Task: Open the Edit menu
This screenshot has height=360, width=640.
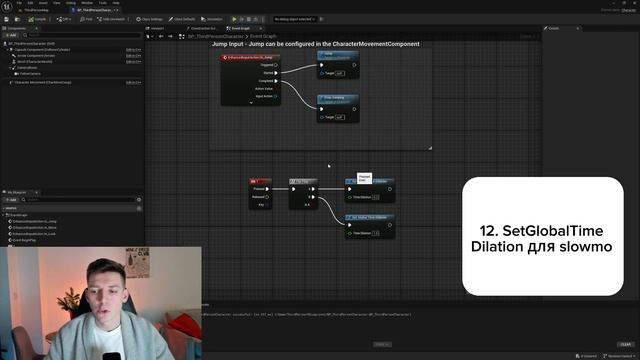Action: point(30,3)
